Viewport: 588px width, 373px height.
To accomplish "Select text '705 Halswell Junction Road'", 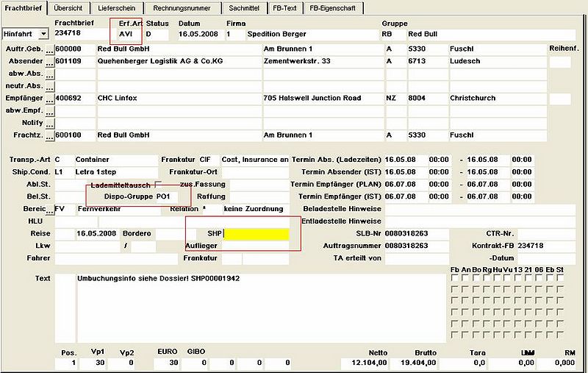I will [x=312, y=99].
